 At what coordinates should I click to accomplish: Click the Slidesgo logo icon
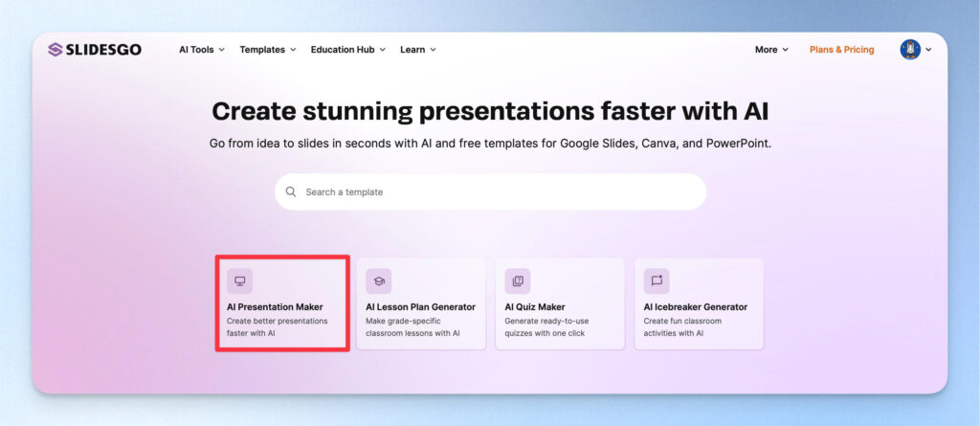pos(56,50)
